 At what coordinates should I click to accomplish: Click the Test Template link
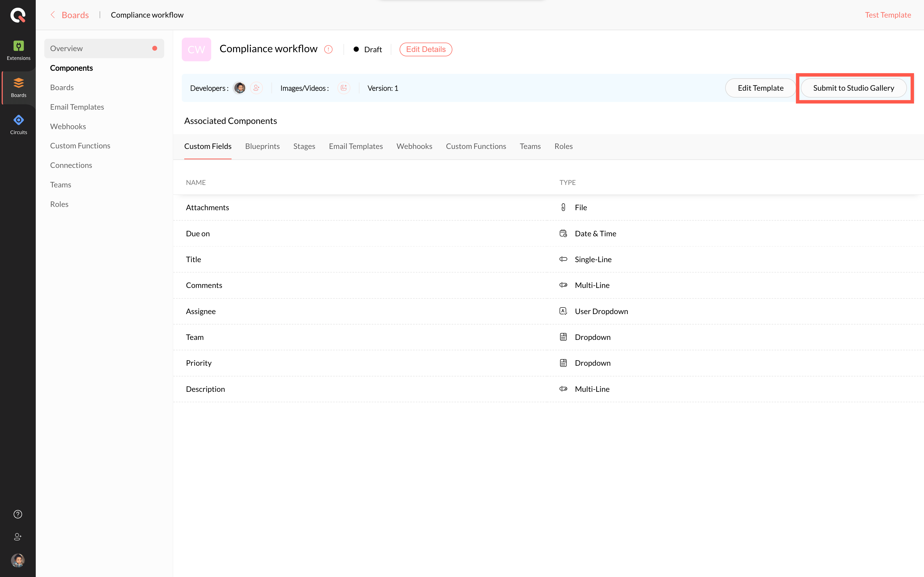[x=888, y=15]
